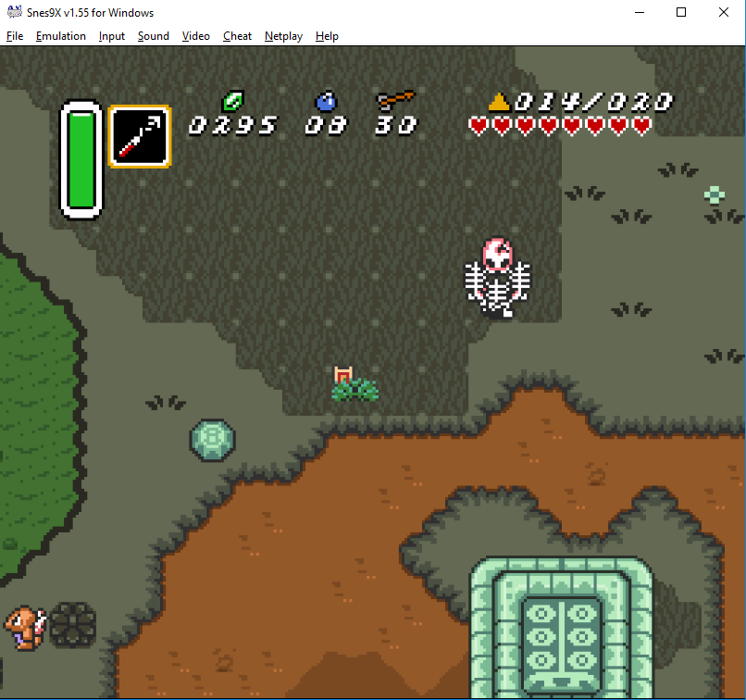The image size is (746, 700).
Task: Click the equipped item box in HUD
Action: 140,136
